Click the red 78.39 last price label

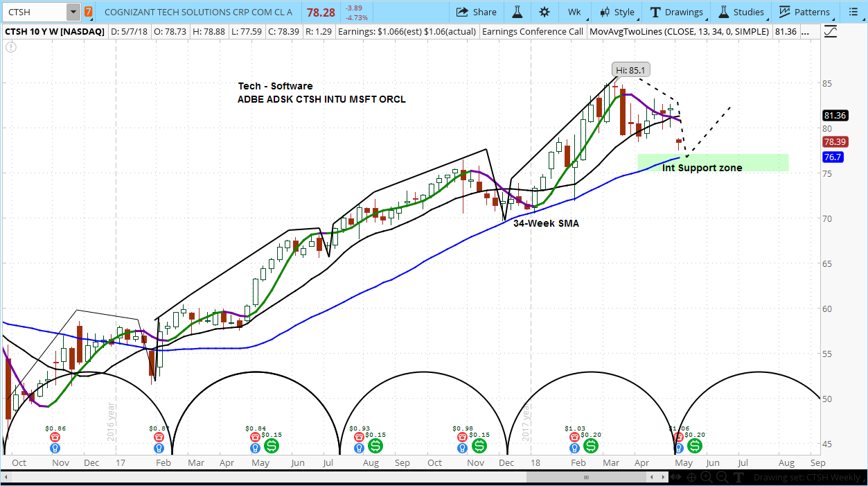835,141
